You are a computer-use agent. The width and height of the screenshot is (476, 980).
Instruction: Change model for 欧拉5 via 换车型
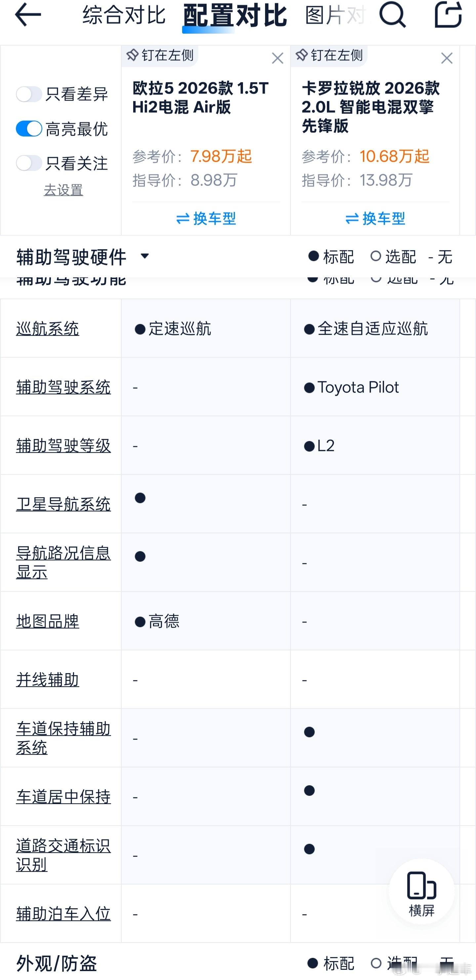[206, 219]
